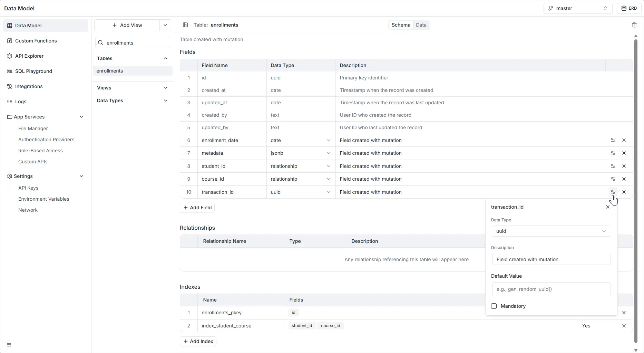
Task: Open the ERD view button
Action: 629,8
